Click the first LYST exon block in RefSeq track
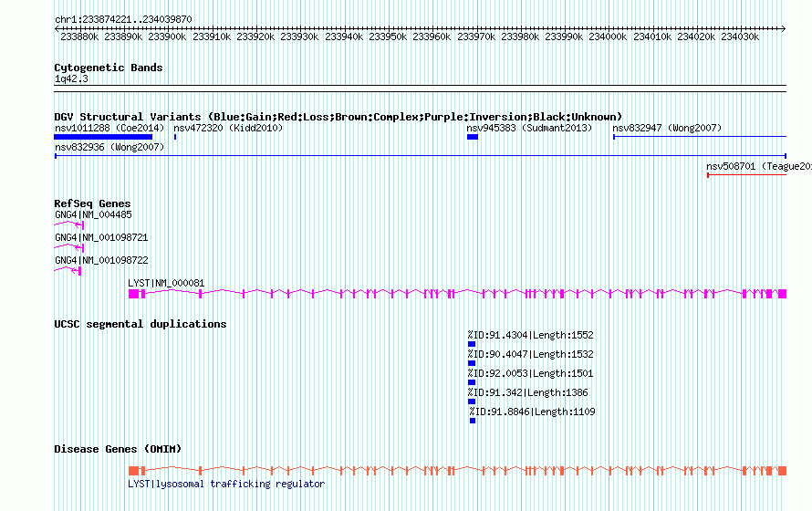 pyautogui.click(x=133, y=294)
